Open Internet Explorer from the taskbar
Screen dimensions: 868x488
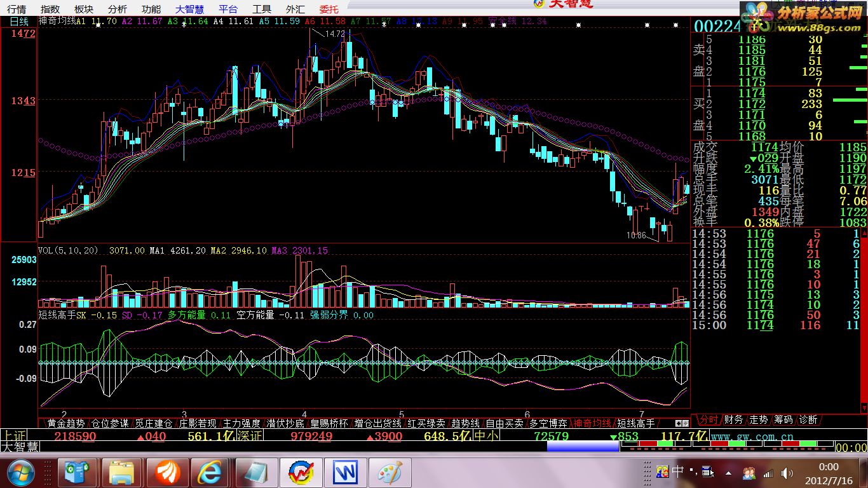click(210, 473)
